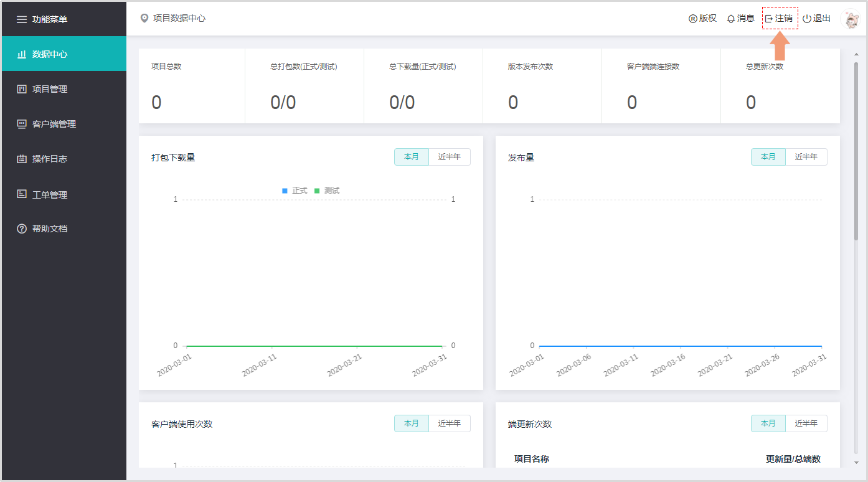
Task: Click the 版权 copyright icon
Action: pyautogui.click(x=692, y=19)
